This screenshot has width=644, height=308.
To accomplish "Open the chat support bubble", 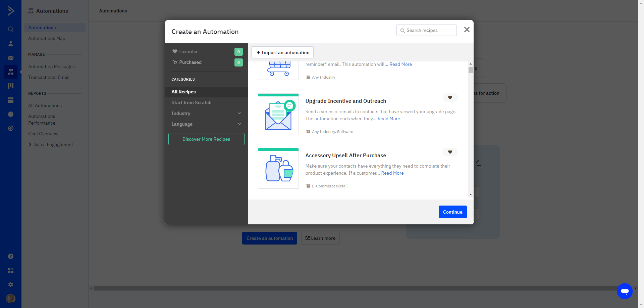I will click(625, 291).
